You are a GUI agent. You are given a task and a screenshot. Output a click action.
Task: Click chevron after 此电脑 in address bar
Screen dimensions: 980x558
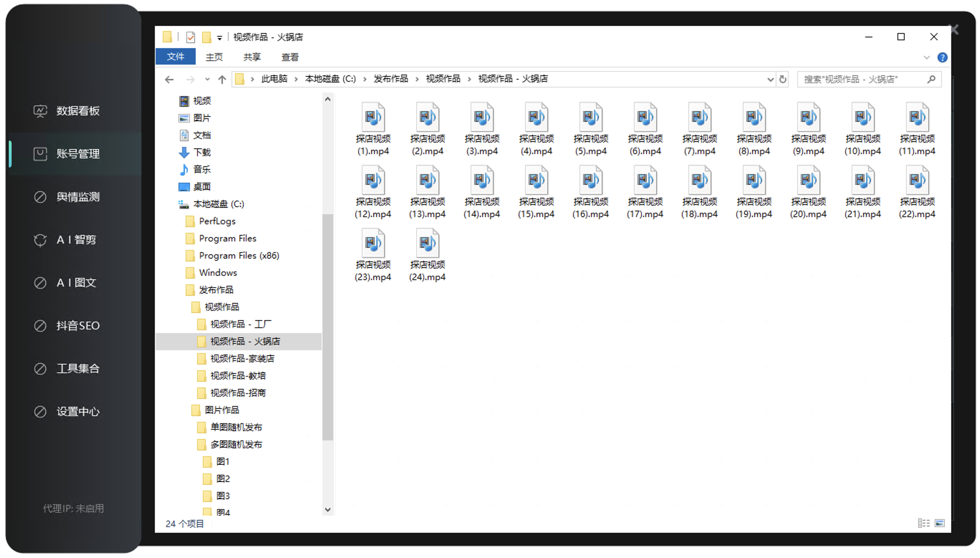(296, 79)
